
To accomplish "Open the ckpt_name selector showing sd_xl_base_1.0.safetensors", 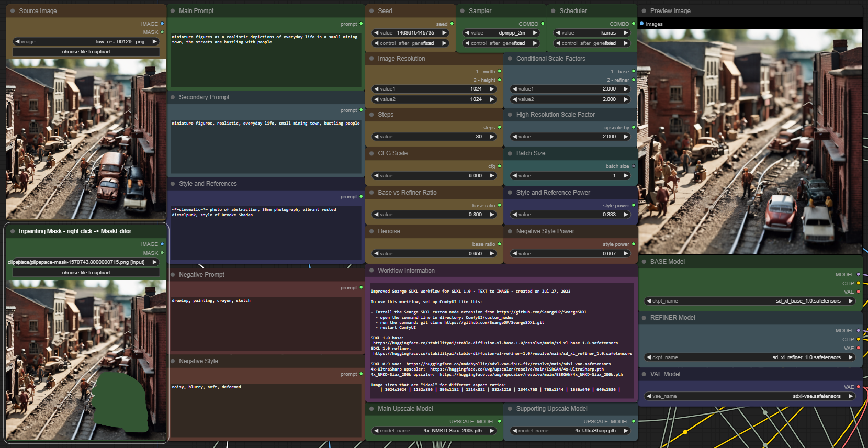I will click(750, 301).
